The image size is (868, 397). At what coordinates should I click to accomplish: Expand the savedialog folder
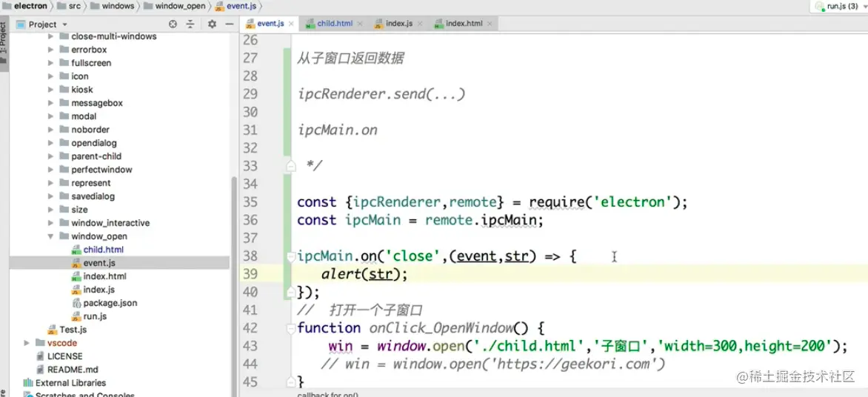tap(51, 196)
